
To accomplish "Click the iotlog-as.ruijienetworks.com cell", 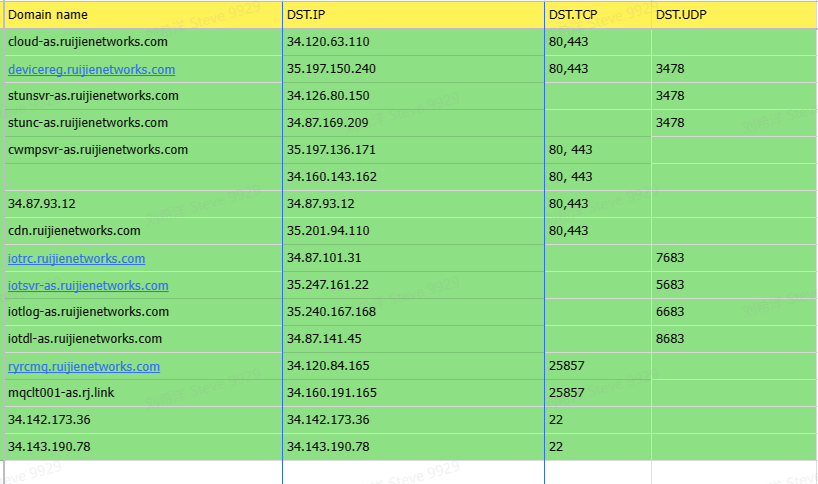I will (88, 312).
